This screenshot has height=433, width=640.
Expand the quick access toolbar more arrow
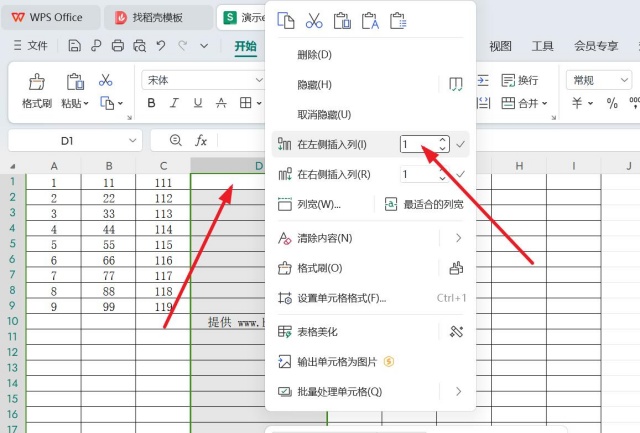[204, 46]
